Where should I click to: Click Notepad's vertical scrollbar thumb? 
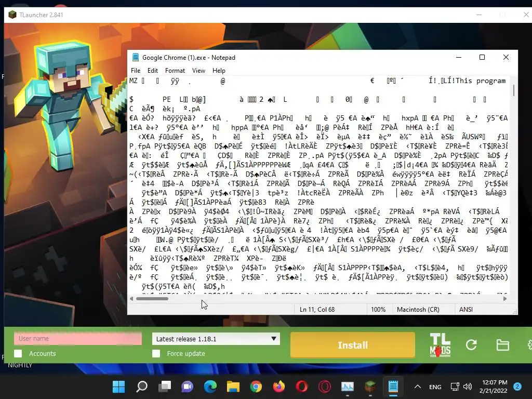click(x=514, y=90)
